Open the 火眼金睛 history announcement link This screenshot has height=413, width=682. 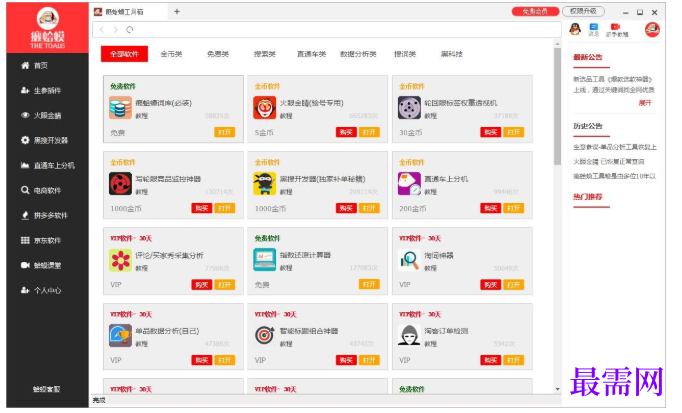pyautogui.click(x=608, y=162)
